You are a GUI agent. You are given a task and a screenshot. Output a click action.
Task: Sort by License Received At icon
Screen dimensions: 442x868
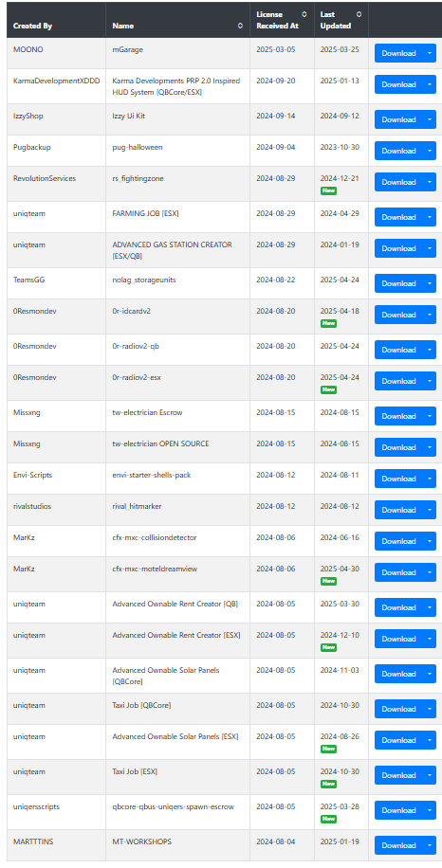(x=304, y=14)
